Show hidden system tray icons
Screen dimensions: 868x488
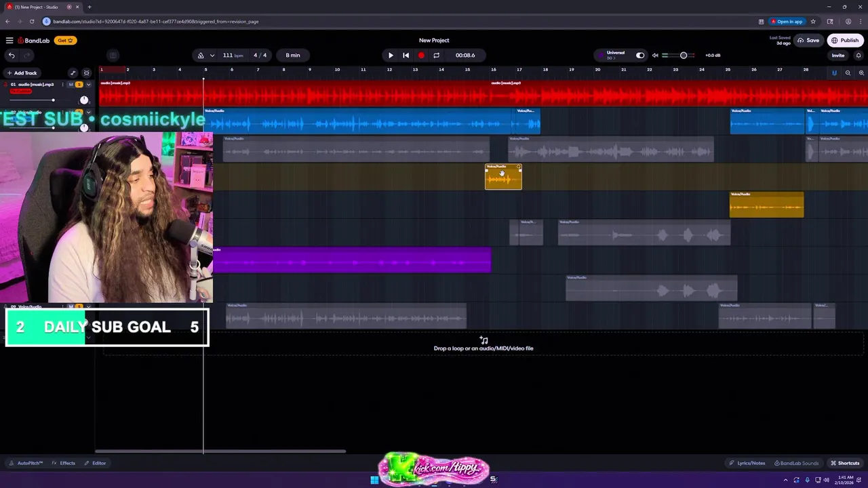[786, 480]
